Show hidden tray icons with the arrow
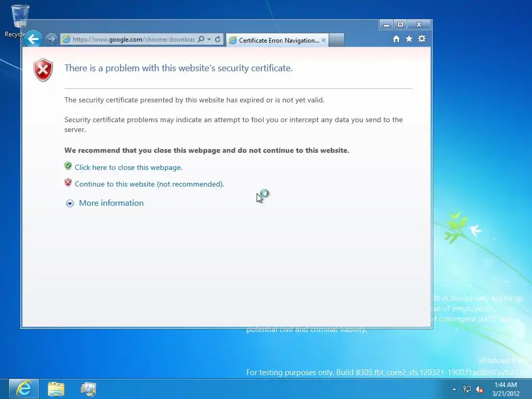Viewport: 532px width, 399px height. pyautogui.click(x=454, y=389)
